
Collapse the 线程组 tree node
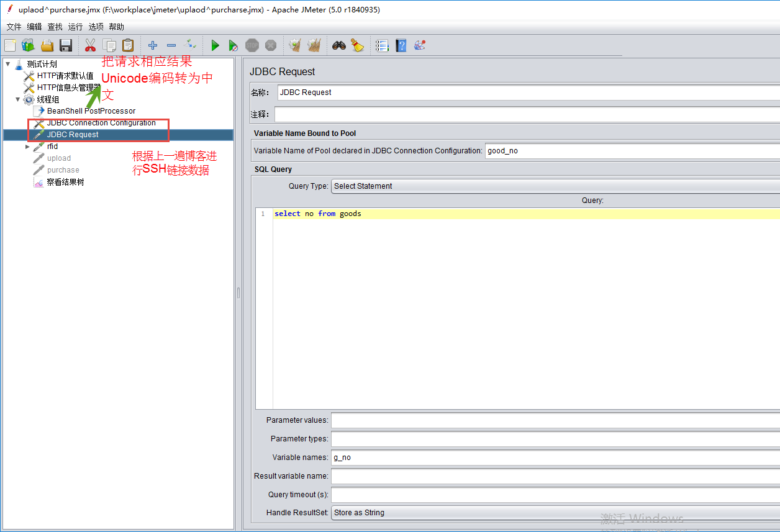[17, 99]
